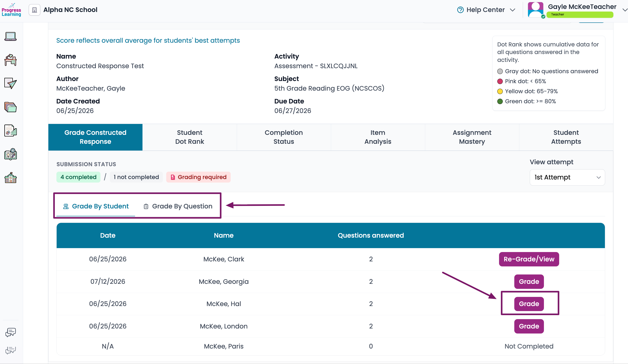Open the paper plane assignments icon
The width and height of the screenshot is (628, 364).
[10, 83]
